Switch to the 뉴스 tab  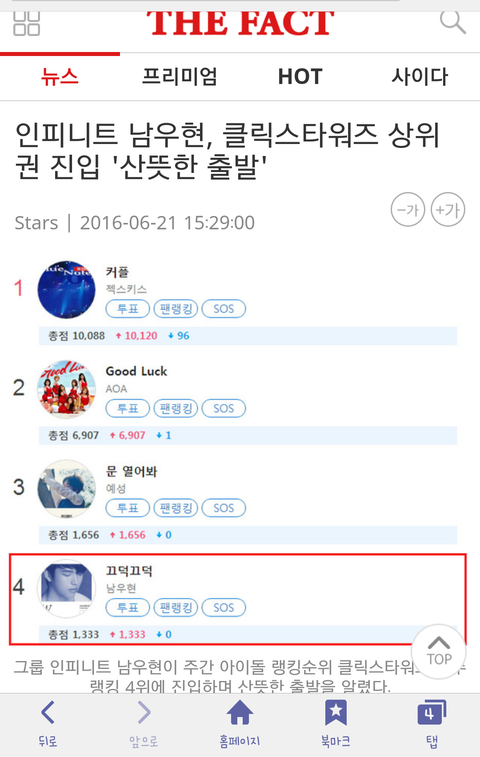tap(59, 77)
